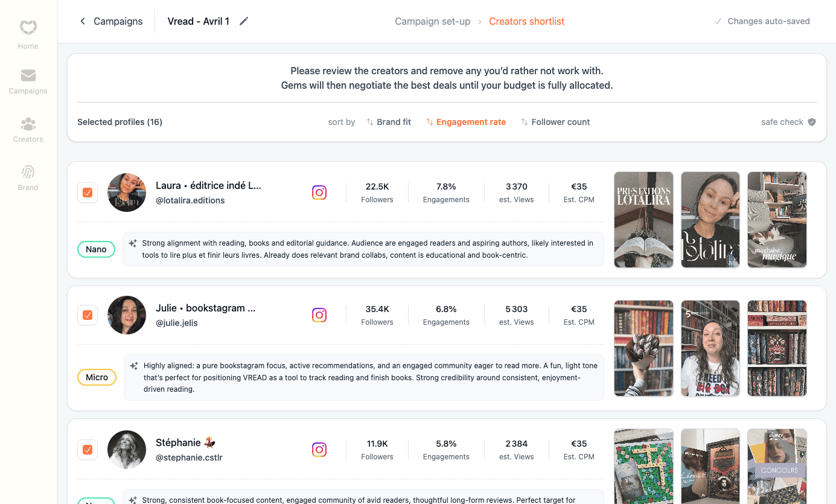This screenshot has height=504, width=836.
Task: Uncheck Stéphanie @stephanie.cstlr creator
Action: tap(88, 450)
